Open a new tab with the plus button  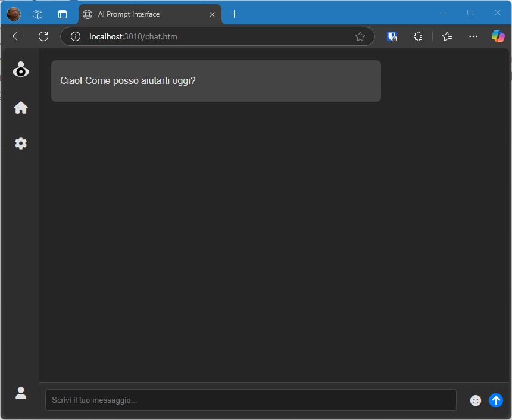tap(235, 14)
